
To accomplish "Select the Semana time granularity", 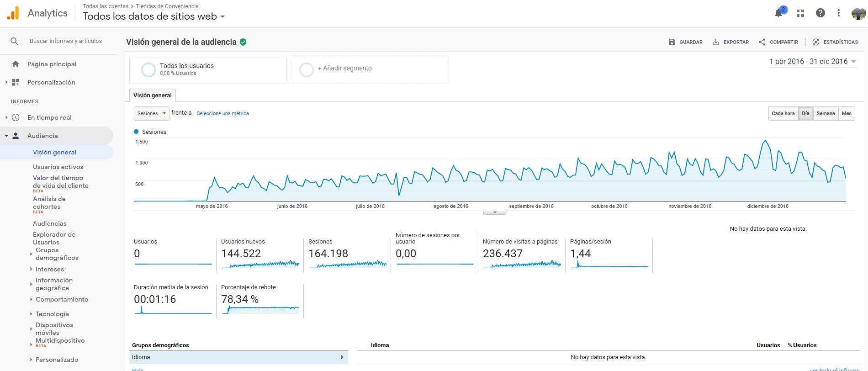I will click(x=826, y=113).
